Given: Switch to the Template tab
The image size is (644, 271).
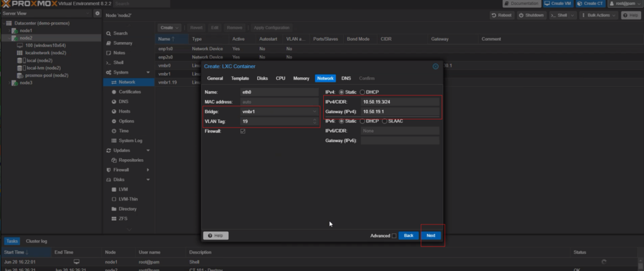Looking at the screenshot, I should pos(240,79).
